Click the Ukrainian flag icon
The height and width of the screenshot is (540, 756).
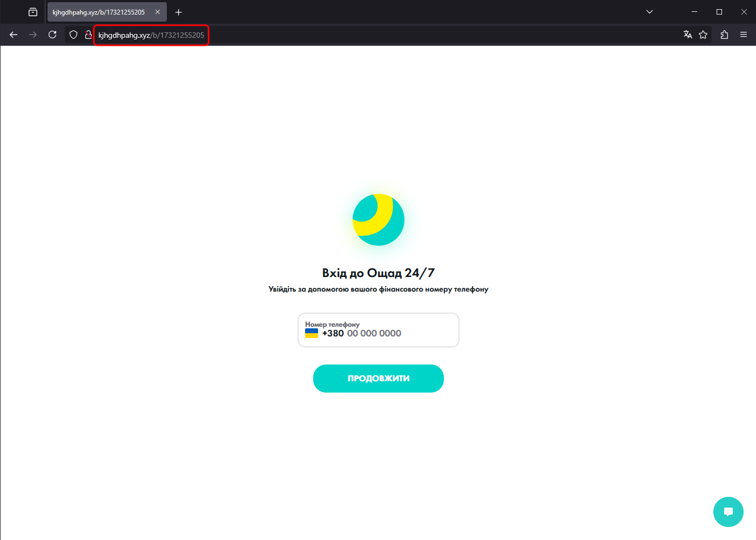click(312, 333)
